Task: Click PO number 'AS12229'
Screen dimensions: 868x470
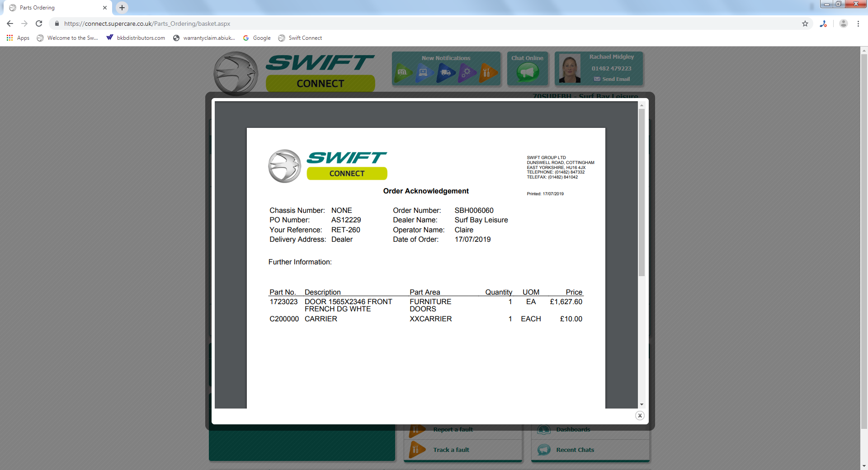Action: pyautogui.click(x=346, y=220)
